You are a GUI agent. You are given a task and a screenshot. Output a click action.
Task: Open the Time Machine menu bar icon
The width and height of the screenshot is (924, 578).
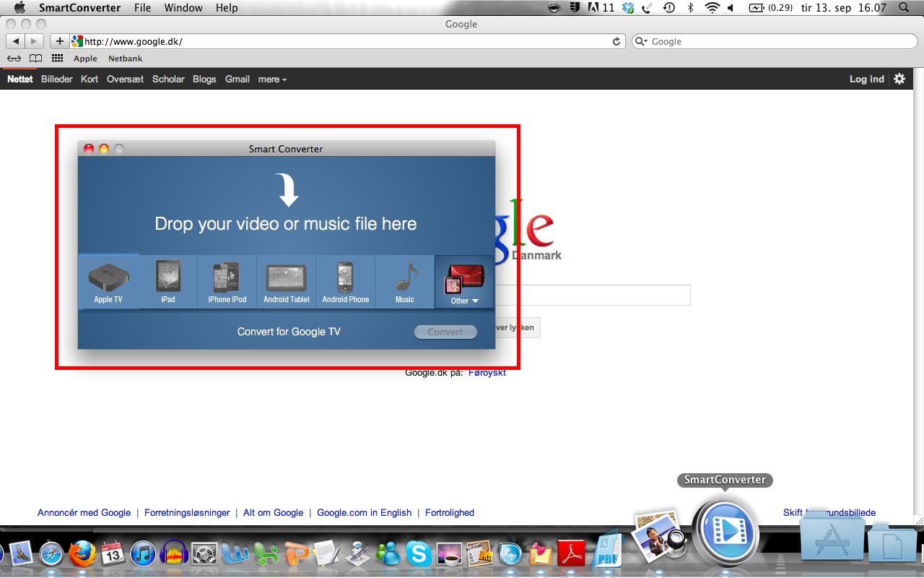point(668,8)
